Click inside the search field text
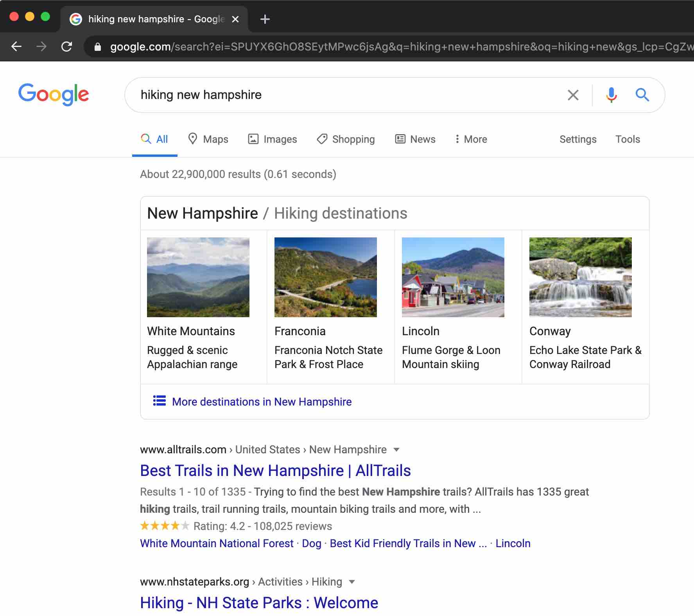 tap(201, 95)
